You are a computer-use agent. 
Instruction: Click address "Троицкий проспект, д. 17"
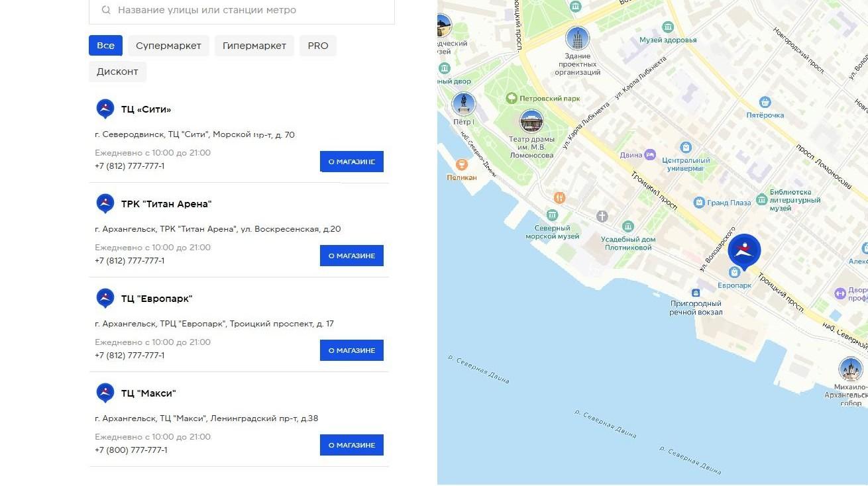[282, 324]
